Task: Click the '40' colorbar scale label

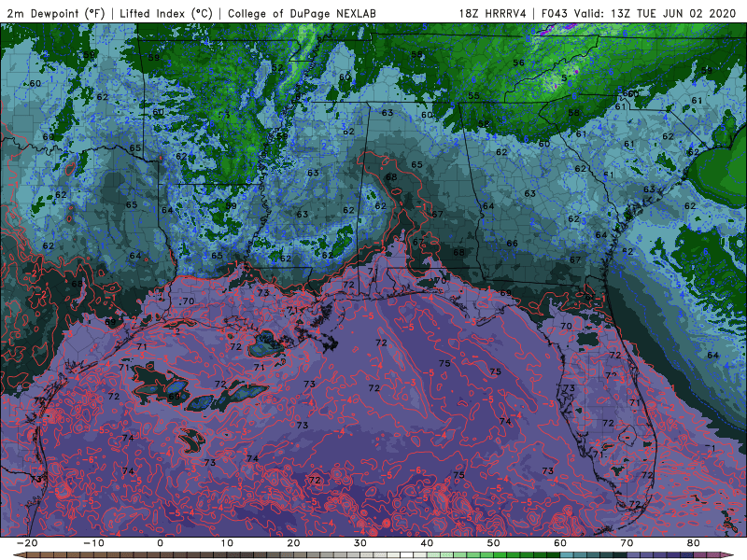Action: 427,543
